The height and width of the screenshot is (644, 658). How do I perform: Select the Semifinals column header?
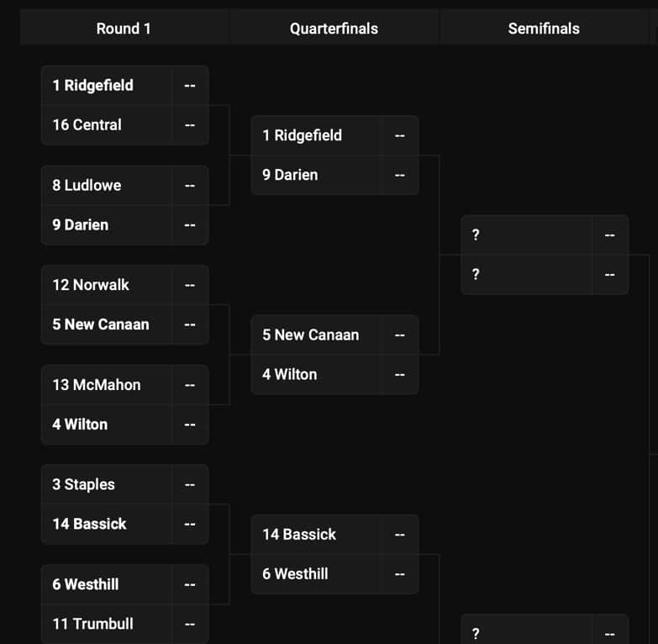[x=544, y=29]
